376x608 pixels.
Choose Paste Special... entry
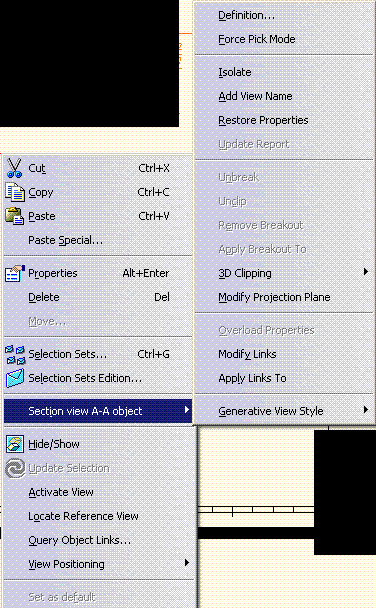(66, 240)
